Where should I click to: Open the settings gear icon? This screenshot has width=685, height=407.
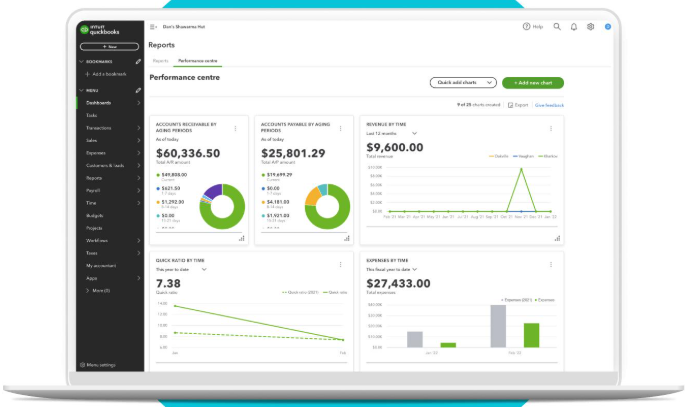coord(590,27)
